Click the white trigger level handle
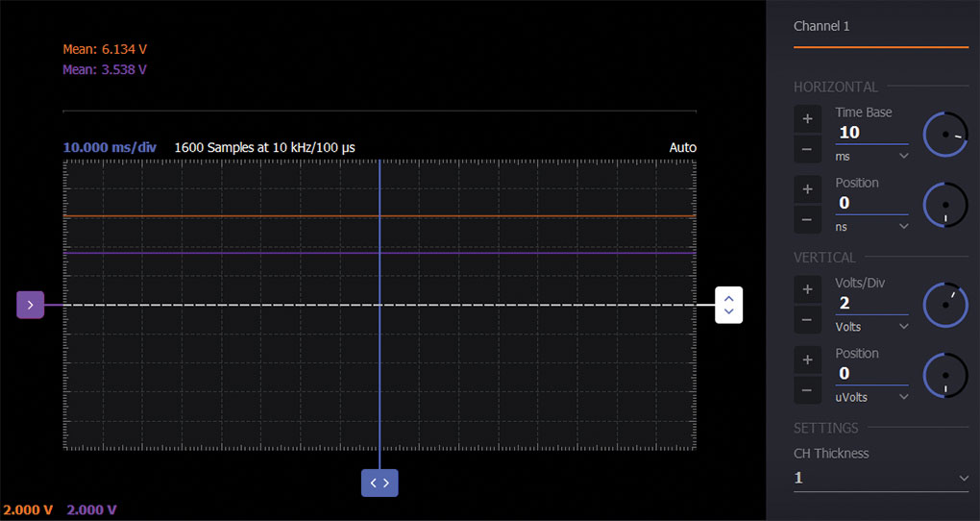 728,306
